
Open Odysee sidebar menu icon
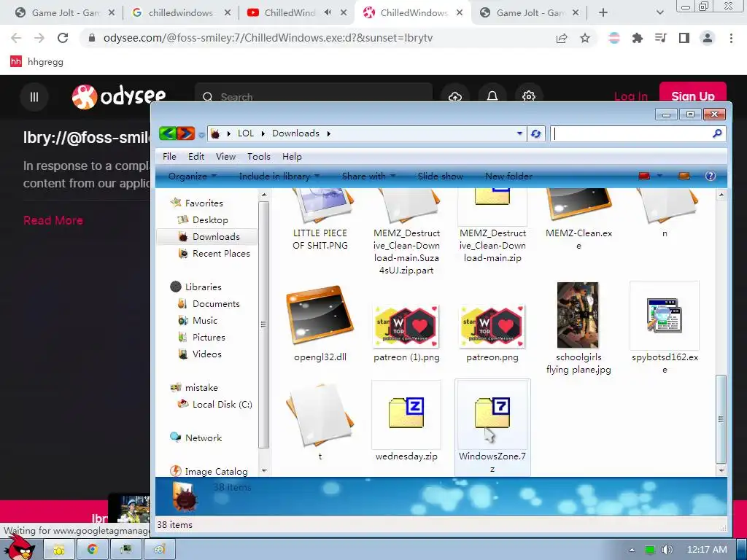click(34, 97)
